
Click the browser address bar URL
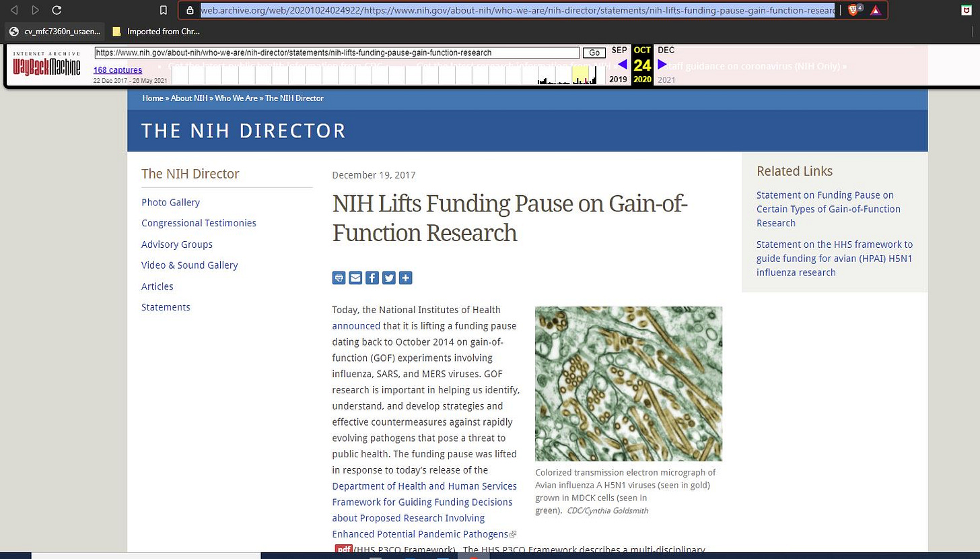[518, 10]
